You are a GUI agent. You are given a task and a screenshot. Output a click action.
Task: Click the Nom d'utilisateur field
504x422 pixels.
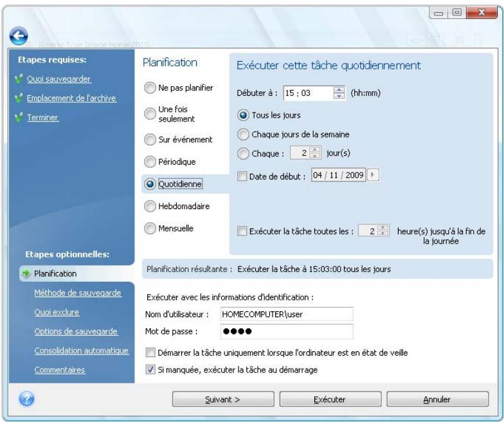pyautogui.click(x=287, y=314)
